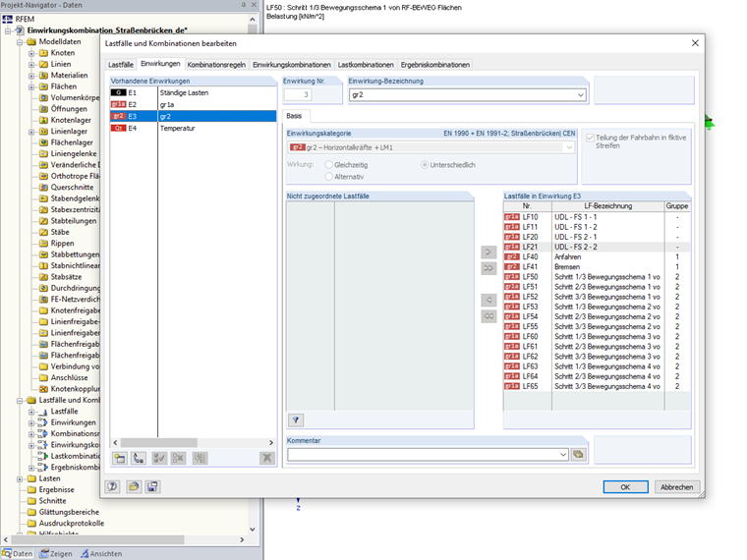The image size is (747, 560).
Task: Click Materialien icon in navigator tree
Action: 43,76
